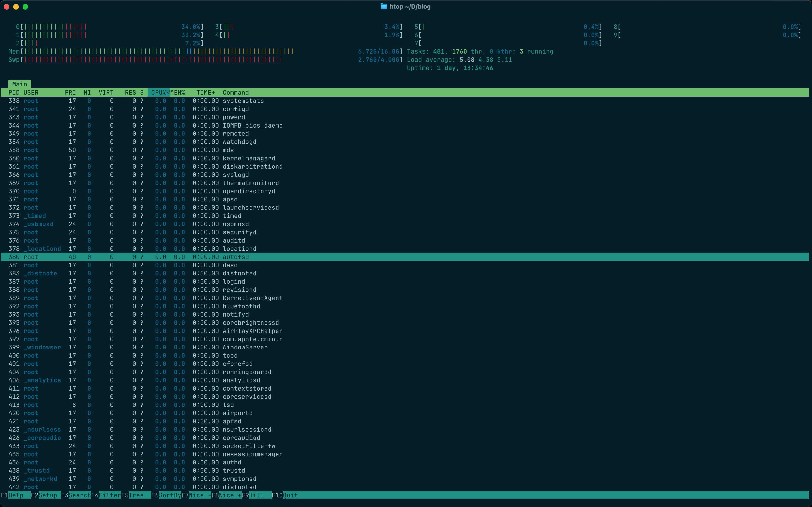Screen dimensions: 812x507
Task: Select the locationd process row
Action: [x=405, y=249]
